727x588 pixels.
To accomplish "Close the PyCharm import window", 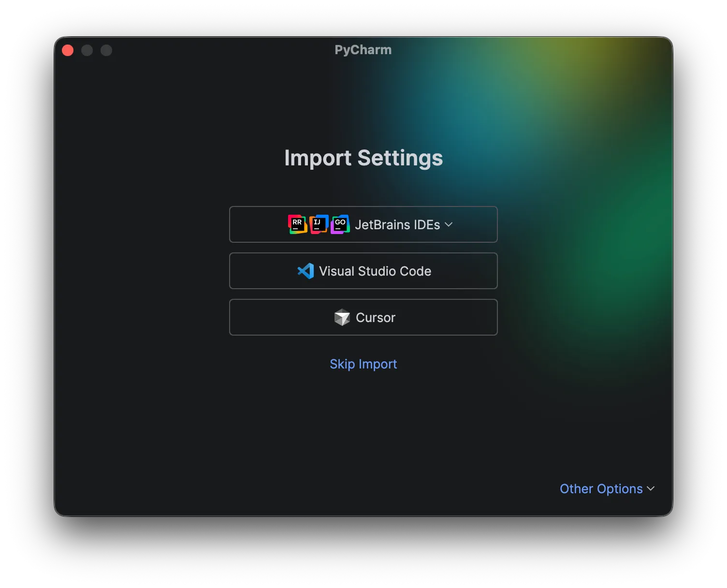I will [68, 50].
